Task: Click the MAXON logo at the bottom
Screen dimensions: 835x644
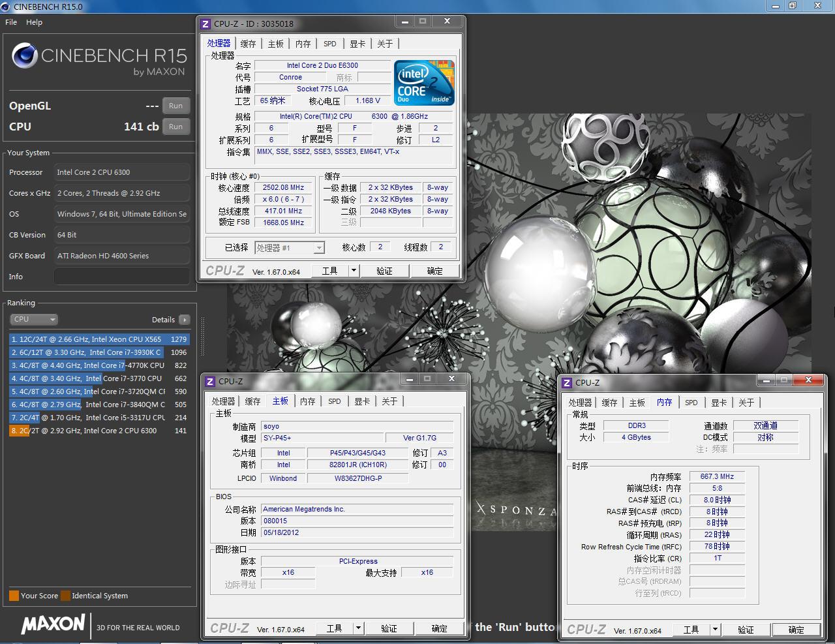Action: tap(53, 624)
